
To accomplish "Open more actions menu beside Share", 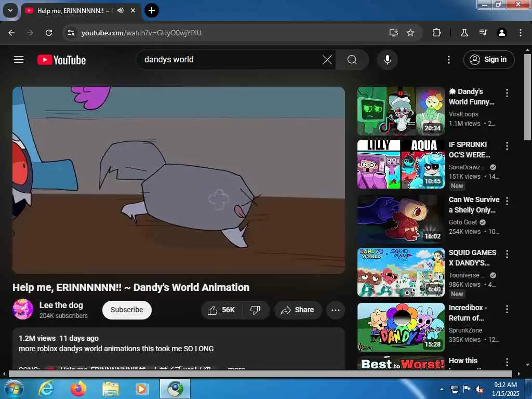I will (336, 310).
